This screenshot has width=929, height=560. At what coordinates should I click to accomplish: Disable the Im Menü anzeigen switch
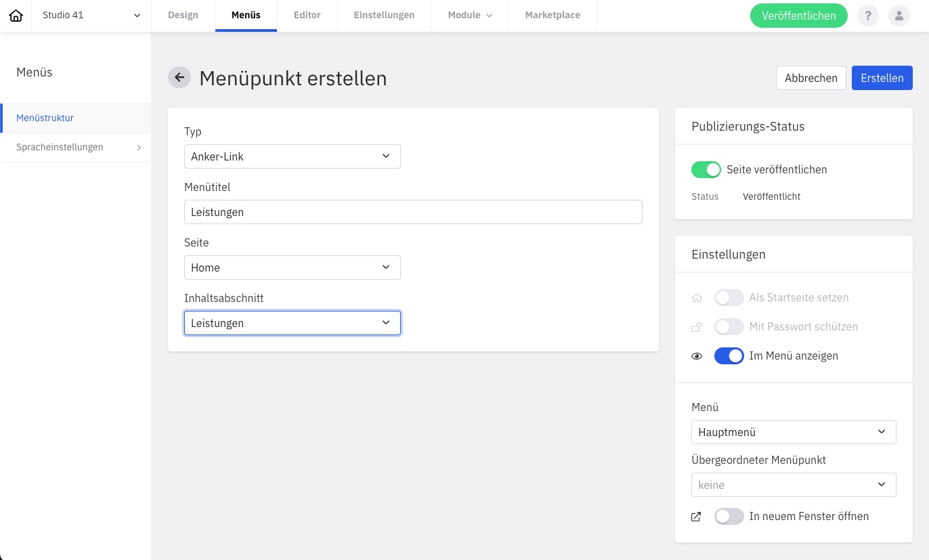tap(729, 356)
